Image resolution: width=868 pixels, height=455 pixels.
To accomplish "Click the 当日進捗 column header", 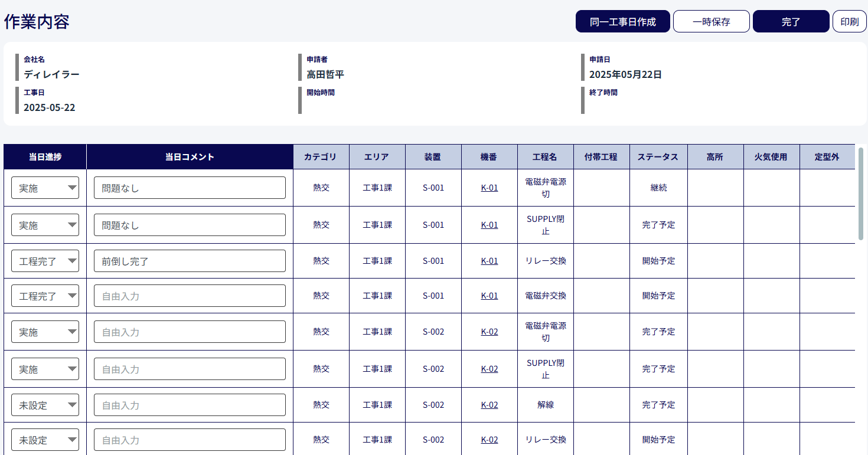I will (x=45, y=157).
